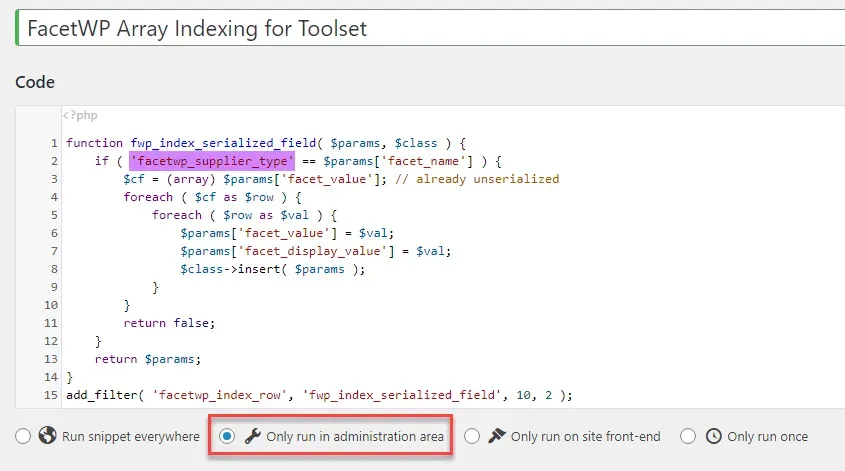Select the 'Only run in administration area' radio button

click(x=227, y=436)
